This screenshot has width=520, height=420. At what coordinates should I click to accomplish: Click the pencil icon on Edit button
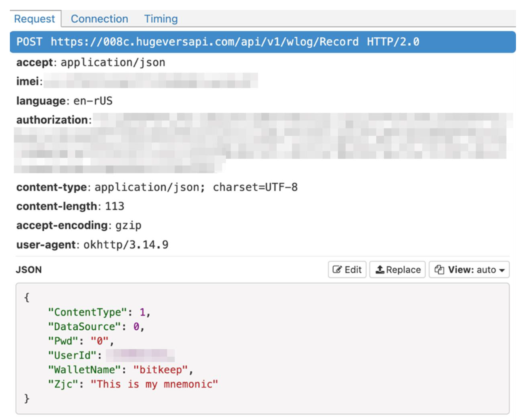(x=337, y=270)
